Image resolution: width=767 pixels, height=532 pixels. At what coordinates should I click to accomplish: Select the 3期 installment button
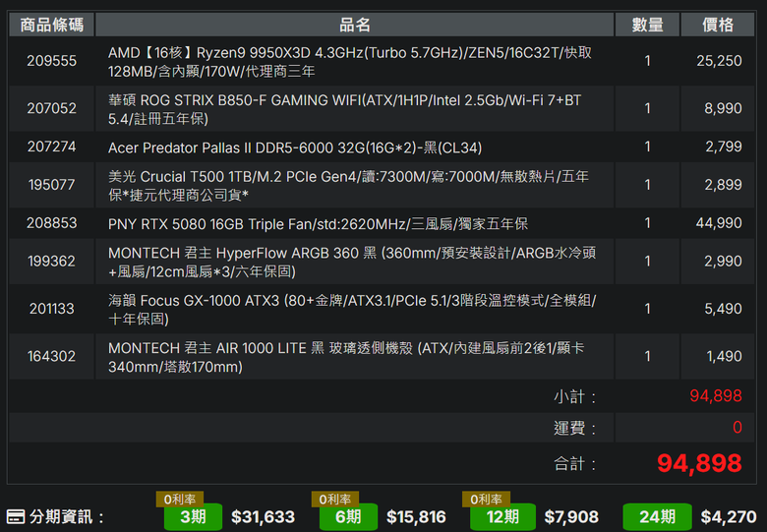(193, 517)
